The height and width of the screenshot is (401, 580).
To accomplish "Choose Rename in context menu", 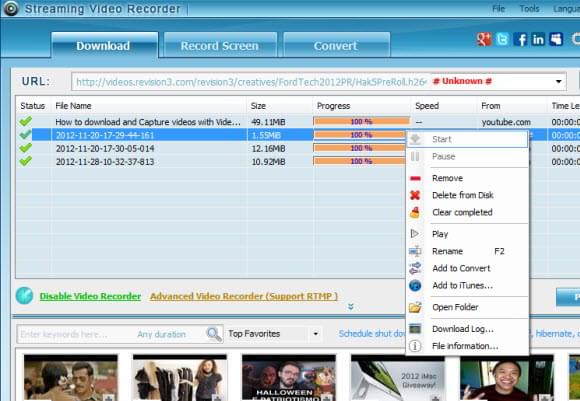I will click(468, 251).
